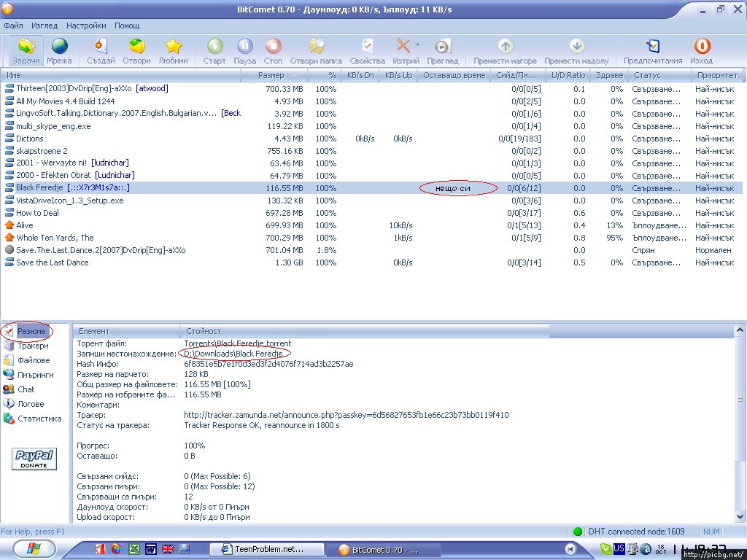Sort by the Статус column header

coord(659,75)
